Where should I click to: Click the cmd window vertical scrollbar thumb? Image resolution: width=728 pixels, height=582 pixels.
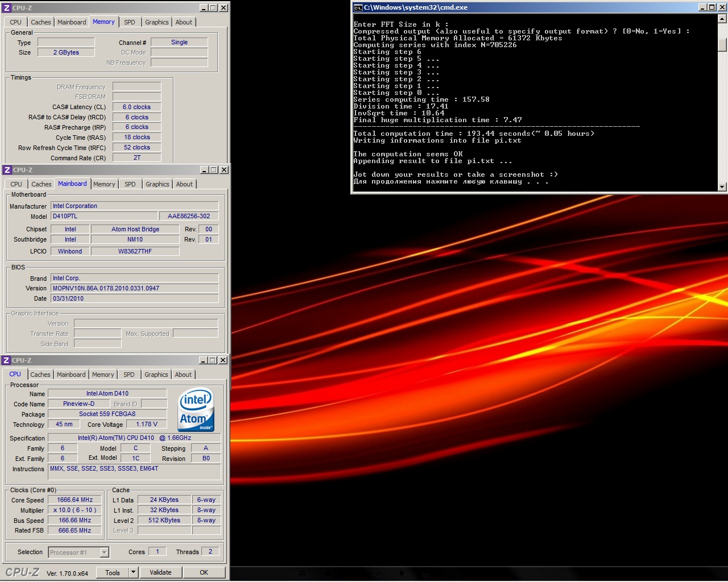(722, 45)
